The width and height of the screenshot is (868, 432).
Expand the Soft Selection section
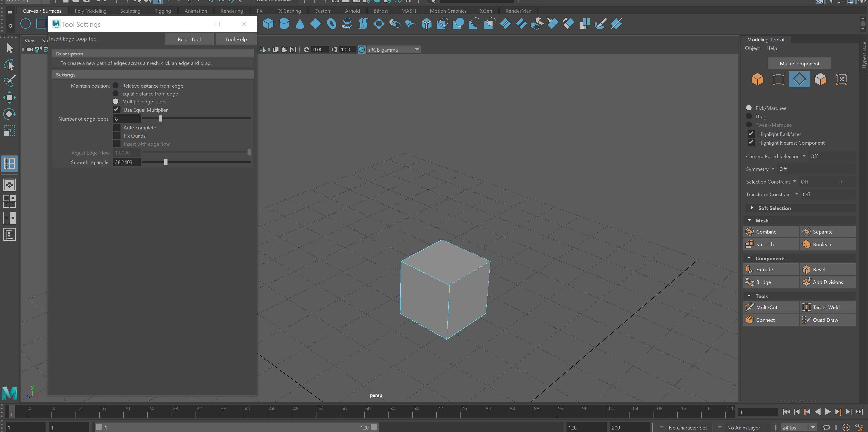(752, 208)
